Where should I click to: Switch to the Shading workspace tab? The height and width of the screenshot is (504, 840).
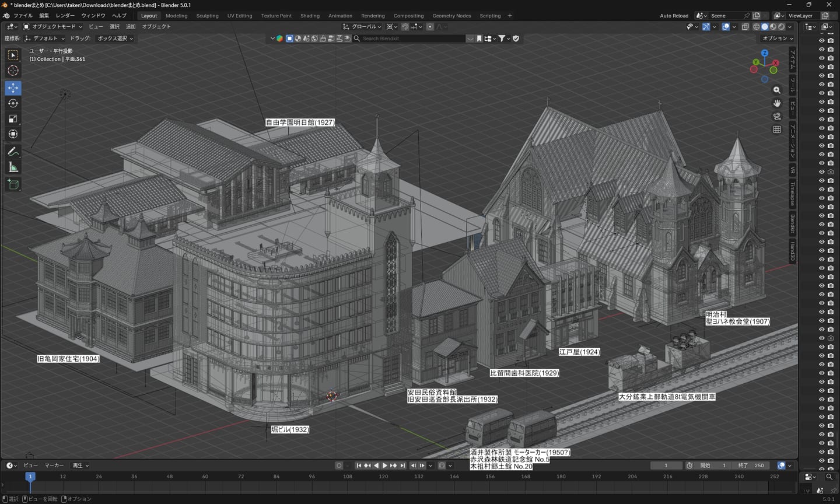(x=310, y=16)
